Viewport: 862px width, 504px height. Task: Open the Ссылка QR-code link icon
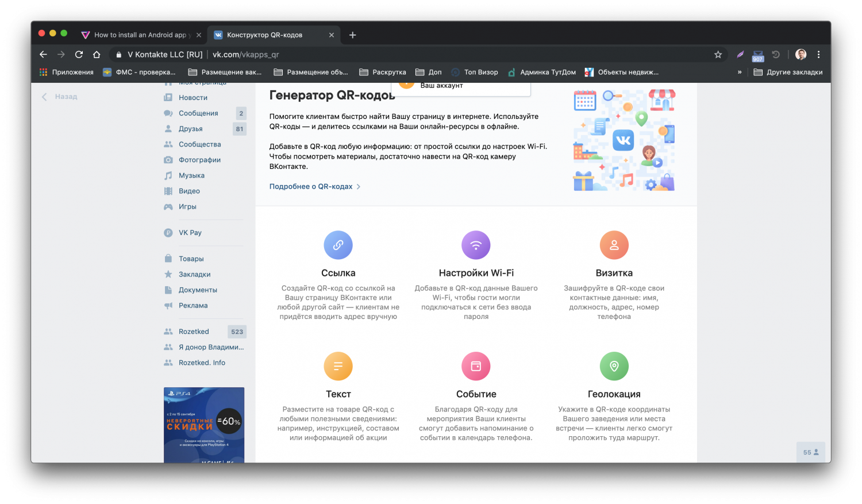point(338,245)
